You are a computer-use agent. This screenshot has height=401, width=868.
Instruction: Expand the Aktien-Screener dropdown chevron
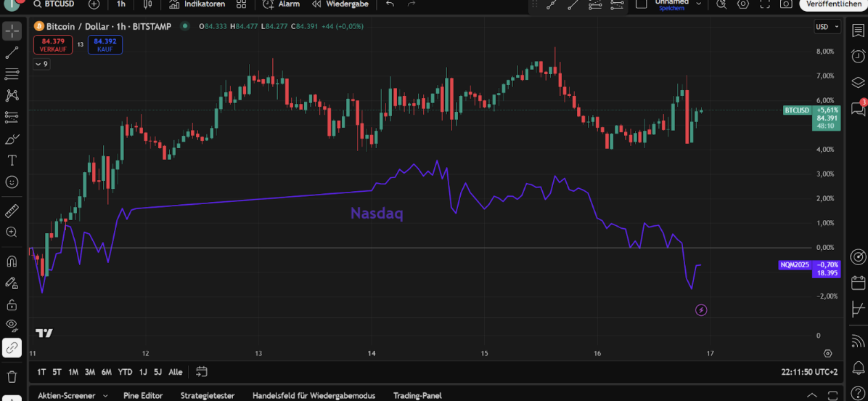107,396
